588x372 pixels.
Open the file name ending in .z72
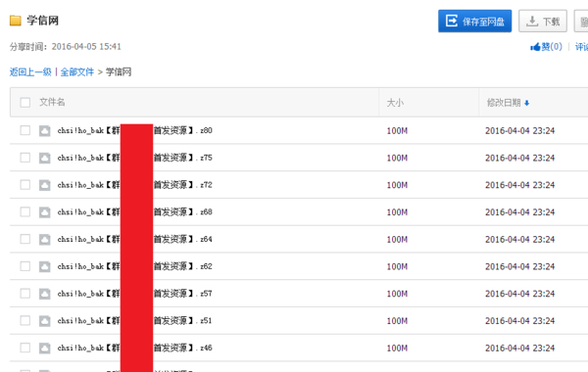[134, 185]
